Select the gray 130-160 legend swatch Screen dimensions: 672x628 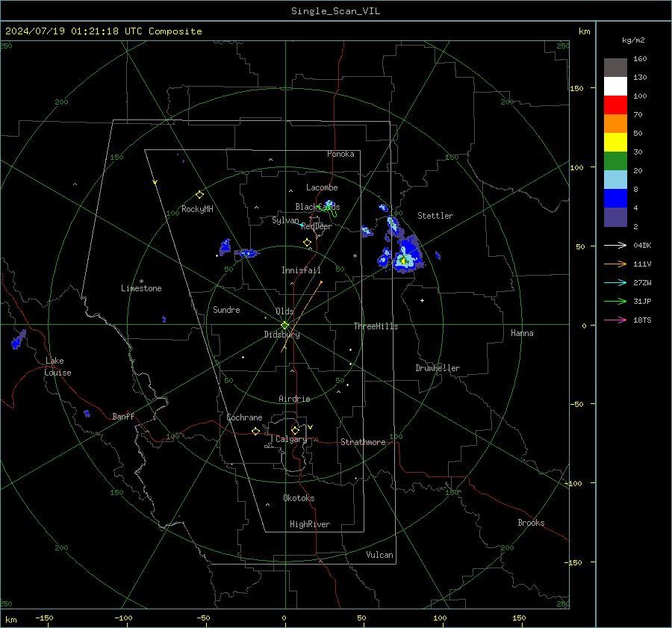coord(615,67)
